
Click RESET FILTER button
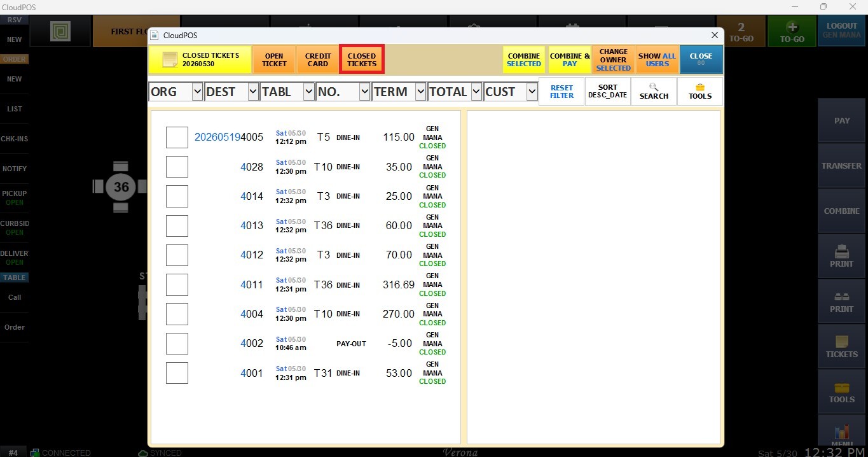[x=561, y=92]
